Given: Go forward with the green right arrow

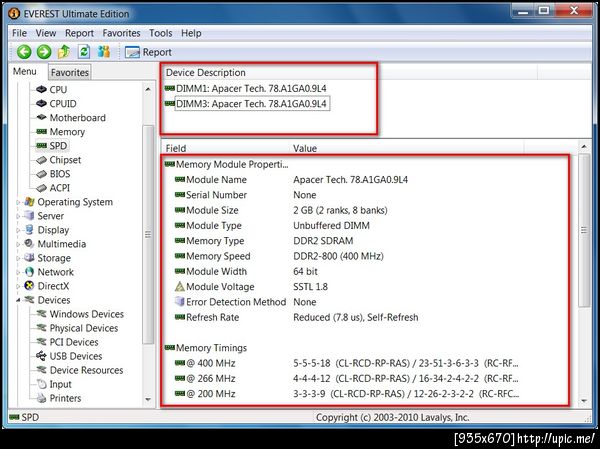Looking at the screenshot, I should [x=44, y=52].
